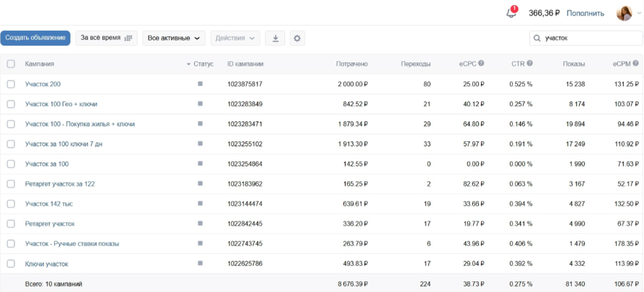Sort by Кампания column header
This screenshot has width=644, height=292.
pos(39,64)
